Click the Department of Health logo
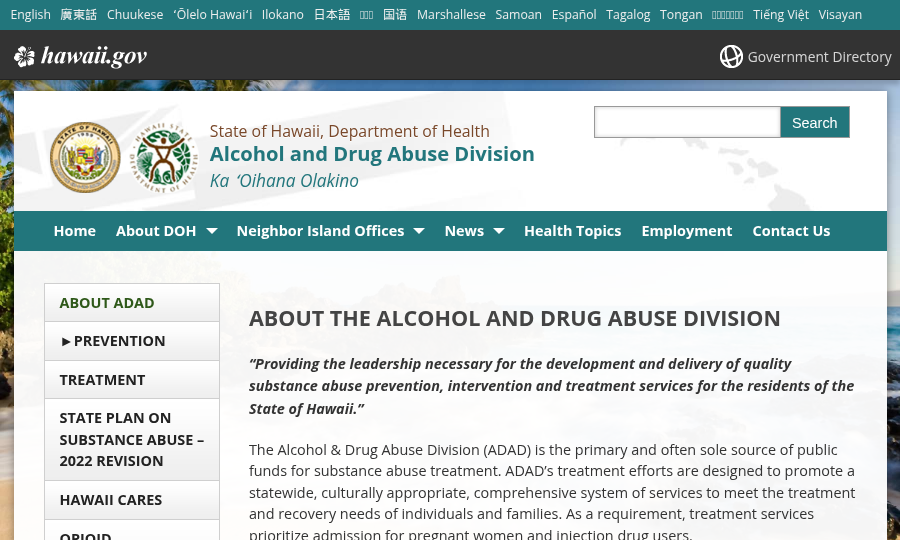900x540 pixels. [164, 157]
